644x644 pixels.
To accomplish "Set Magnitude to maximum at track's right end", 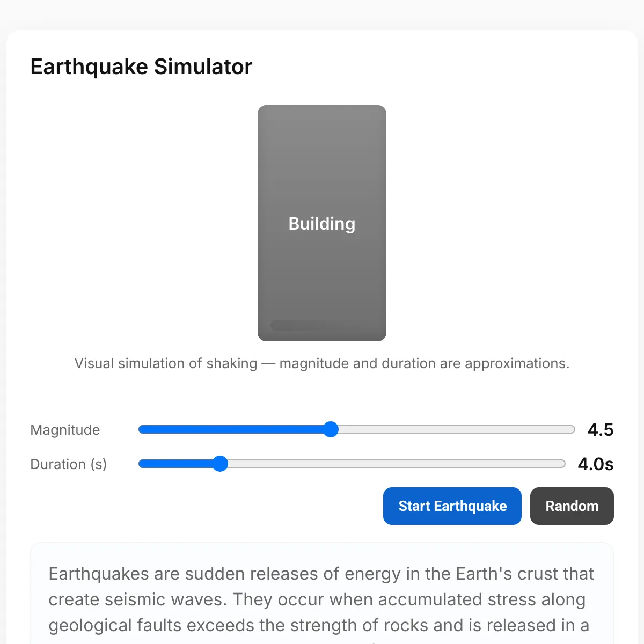I will pyautogui.click(x=573, y=429).
